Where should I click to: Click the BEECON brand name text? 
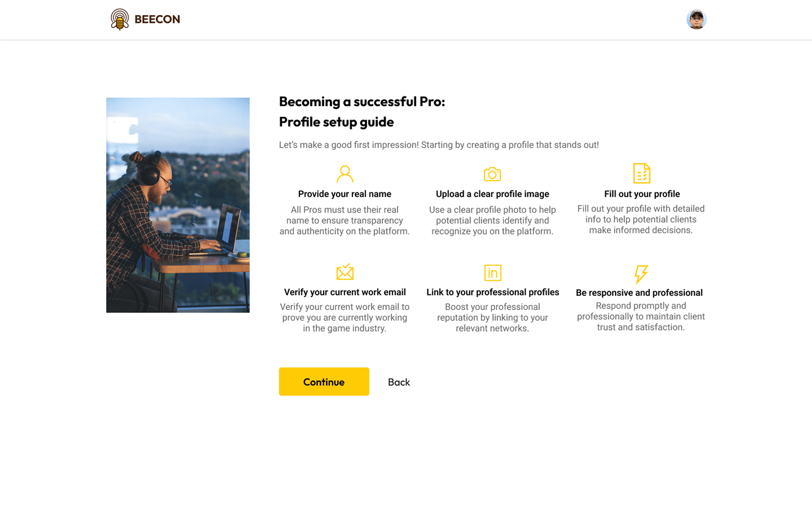tap(157, 20)
